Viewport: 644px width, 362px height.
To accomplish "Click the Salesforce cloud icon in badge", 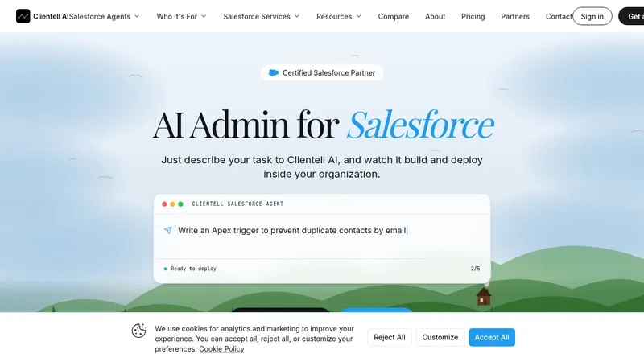I will (274, 72).
